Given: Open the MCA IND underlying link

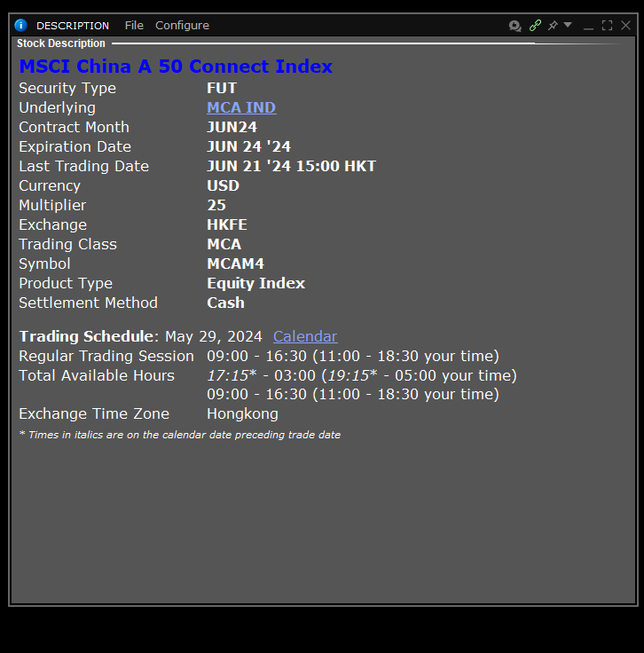Looking at the screenshot, I should pyautogui.click(x=241, y=107).
